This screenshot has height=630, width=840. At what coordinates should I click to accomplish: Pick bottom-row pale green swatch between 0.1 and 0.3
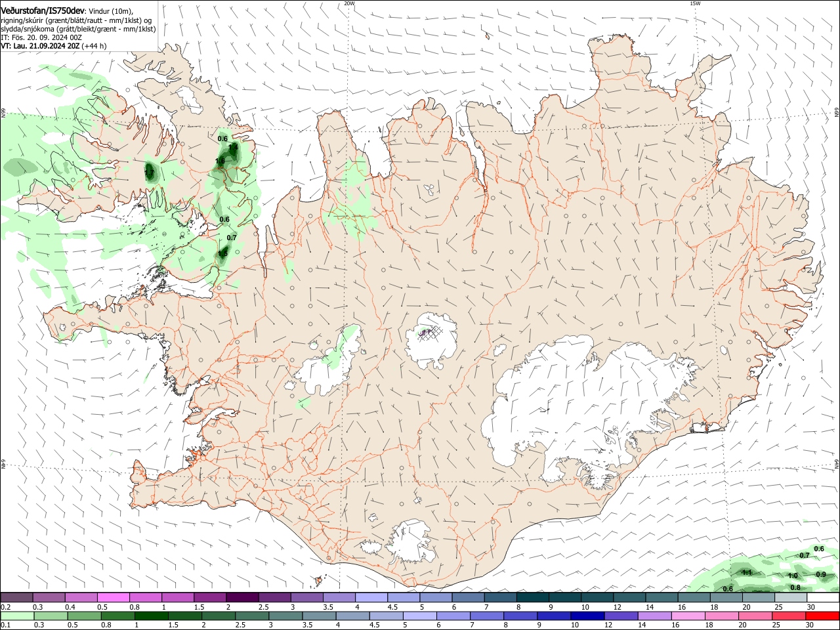pyautogui.click(x=18, y=616)
